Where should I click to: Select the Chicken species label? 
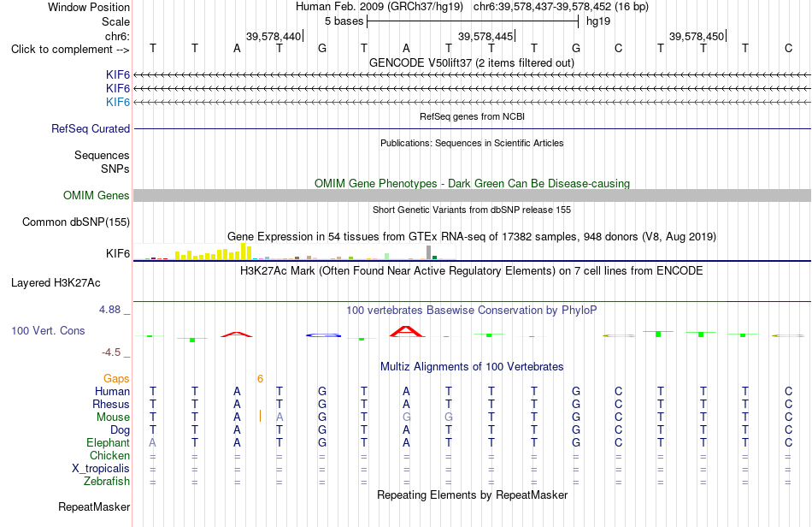(109, 455)
